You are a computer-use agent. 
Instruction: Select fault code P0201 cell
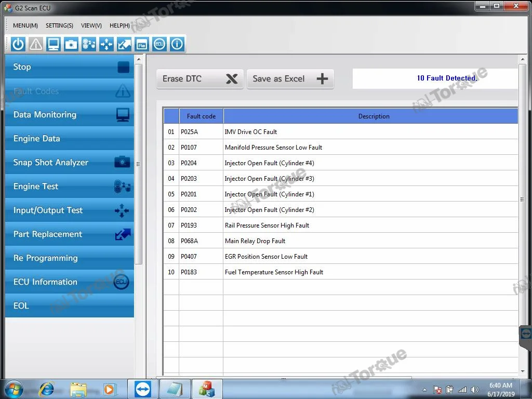[x=201, y=194]
